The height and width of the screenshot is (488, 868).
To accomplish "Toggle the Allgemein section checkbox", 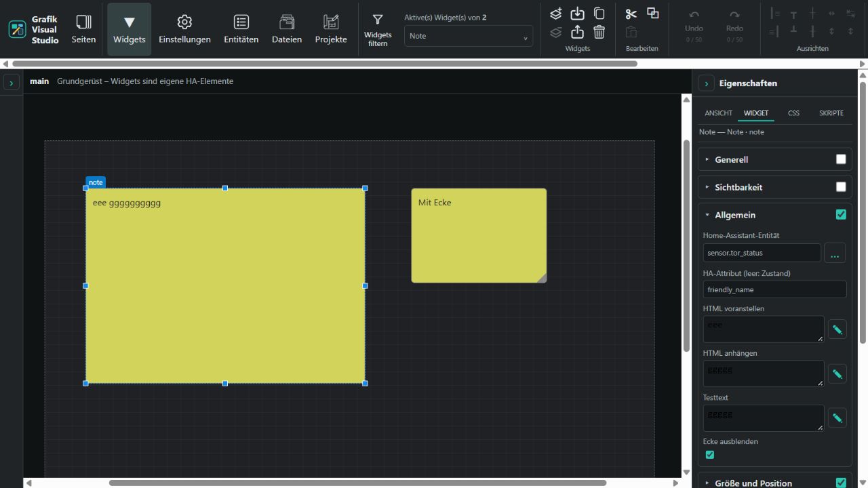I will coord(841,215).
